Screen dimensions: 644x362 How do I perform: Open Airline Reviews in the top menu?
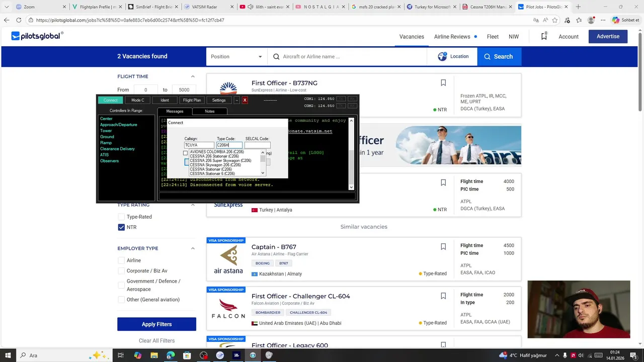pos(452,37)
